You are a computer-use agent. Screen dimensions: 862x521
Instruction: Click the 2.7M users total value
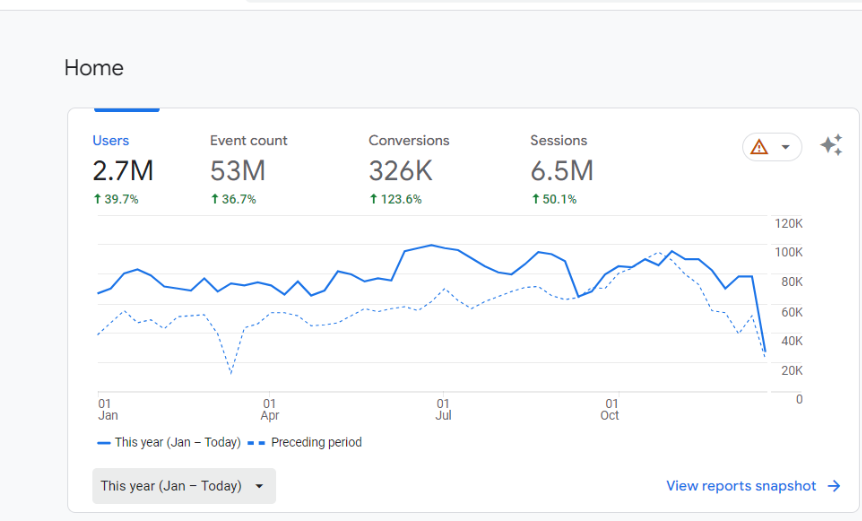(123, 171)
